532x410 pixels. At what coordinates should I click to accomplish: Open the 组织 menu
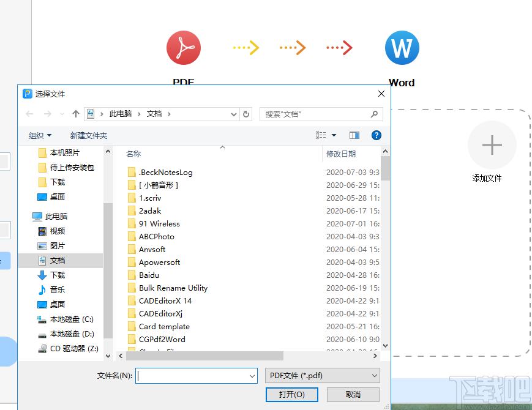coord(40,136)
